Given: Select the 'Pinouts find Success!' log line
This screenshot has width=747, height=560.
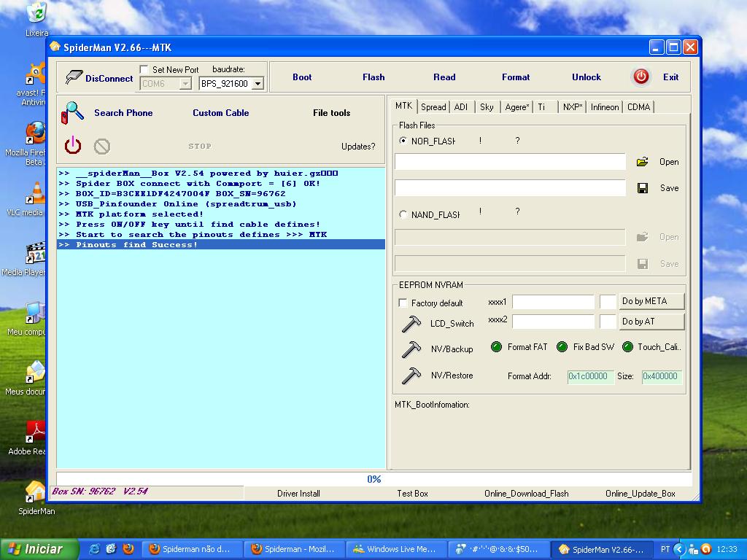Looking at the screenshot, I should coord(220,244).
